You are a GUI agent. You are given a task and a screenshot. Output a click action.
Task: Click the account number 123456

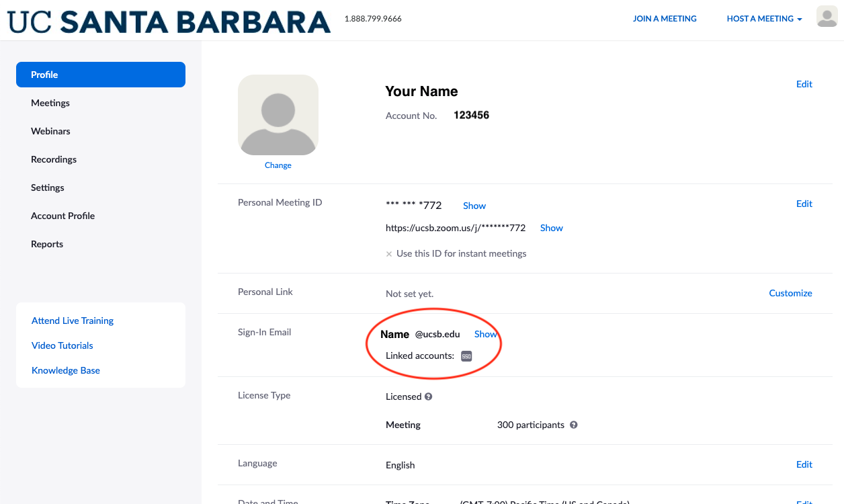pos(471,115)
